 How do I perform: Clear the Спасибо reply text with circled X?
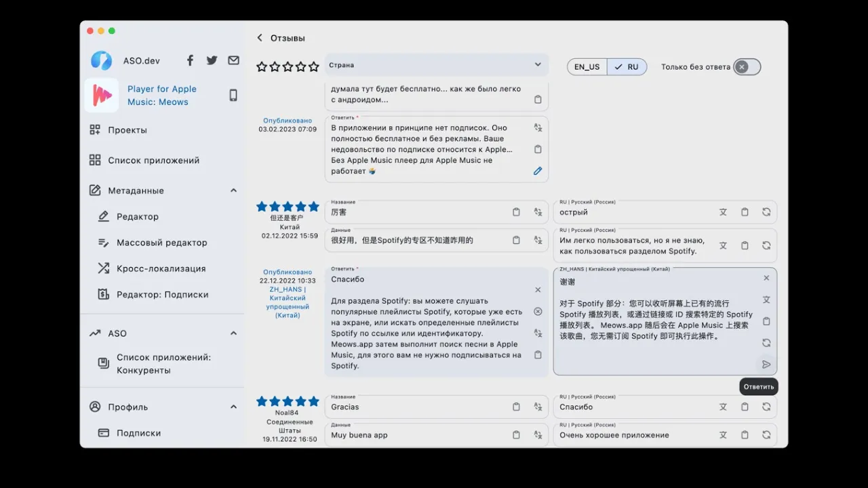[538, 312]
